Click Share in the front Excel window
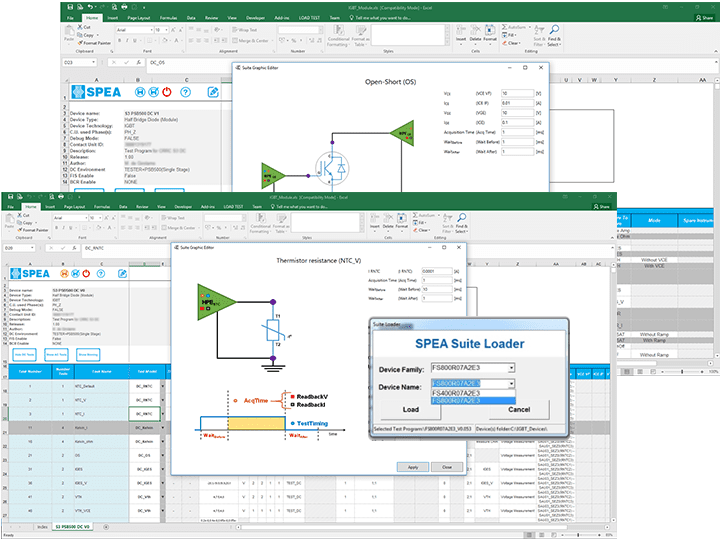 click(602, 207)
